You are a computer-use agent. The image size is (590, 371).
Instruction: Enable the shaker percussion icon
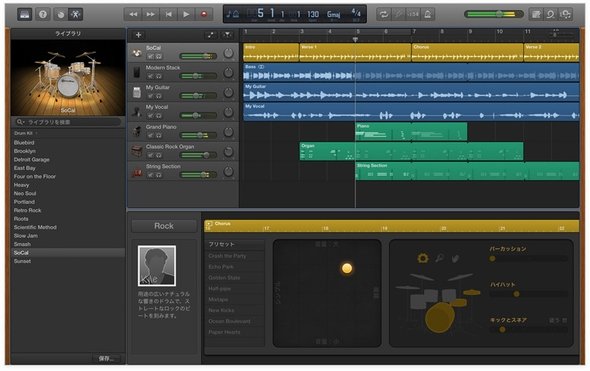(x=439, y=258)
